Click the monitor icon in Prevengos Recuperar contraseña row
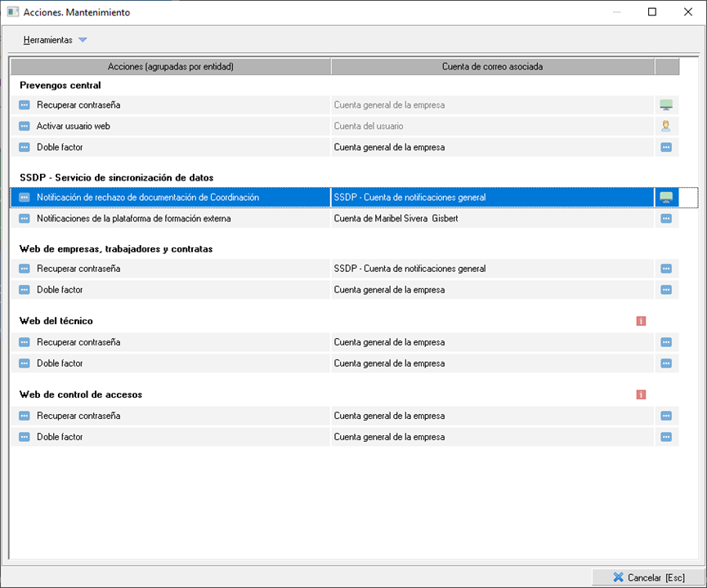 point(666,105)
